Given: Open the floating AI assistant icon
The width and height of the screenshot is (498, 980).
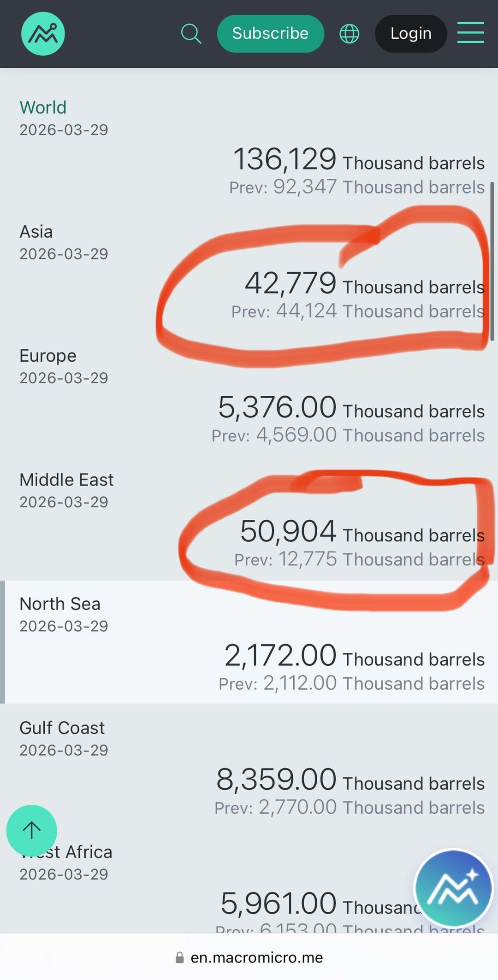Looking at the screenshot, I should pos(454,887).
